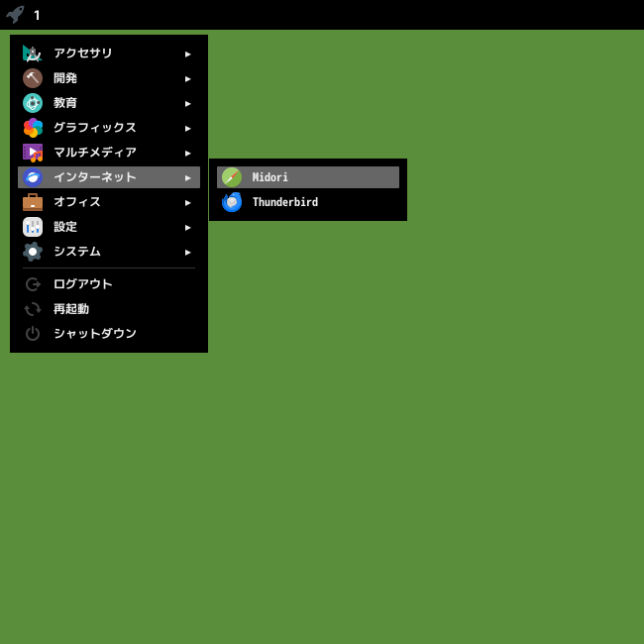Screen dimensions: 644x644
Task: Click the 教育 atom icon
Action: (x=33, y=103)
